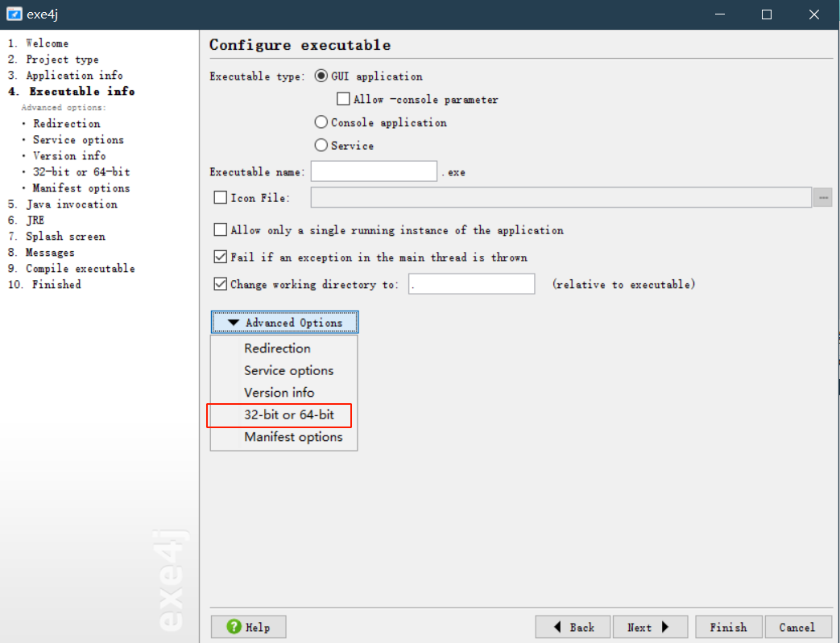The height and width of the screenshot is (643, 840).
Task: Select the Service executable type
Action: coord(321,146)
